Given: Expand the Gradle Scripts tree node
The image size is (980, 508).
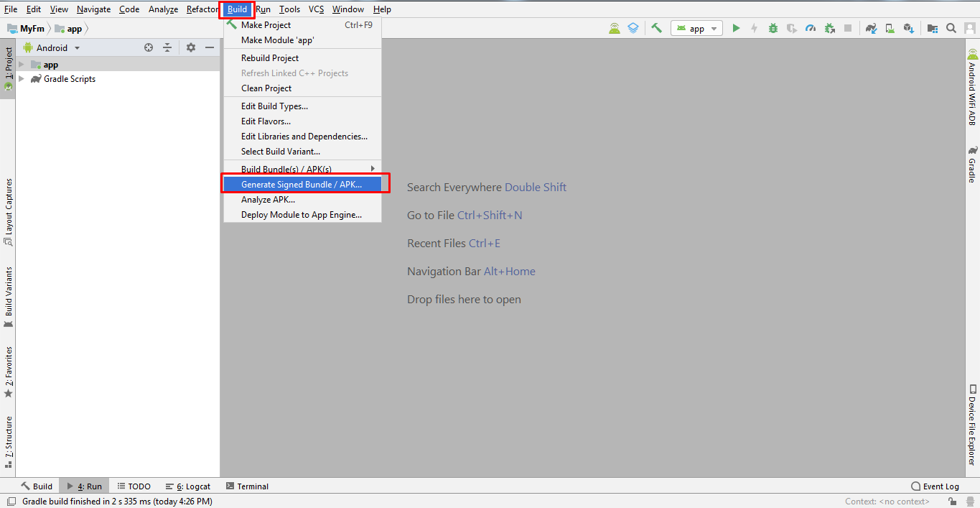Looking at the screenshot, I should coord(22,79).
